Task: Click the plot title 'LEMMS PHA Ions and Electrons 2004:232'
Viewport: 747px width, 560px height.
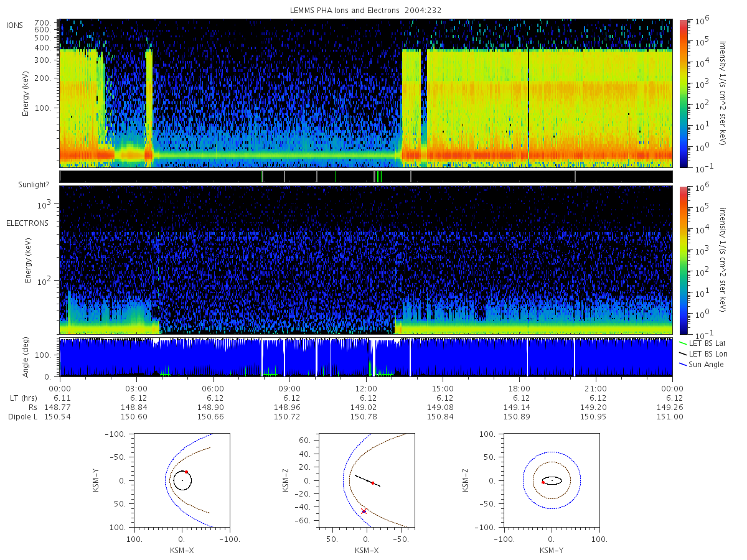Action: click(367, 10)
